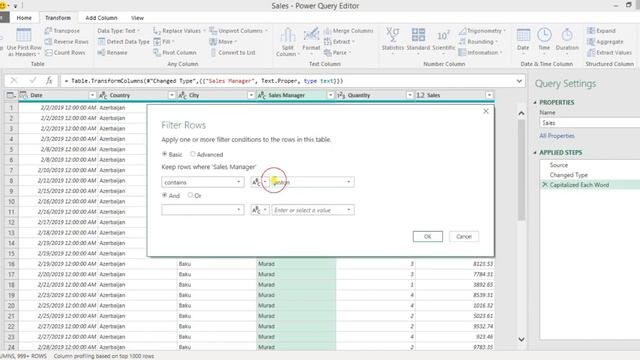The width and height of the screenshot is (640, 360).
Task: Open the Quantity column filter dropdown
Action: point(410,95)
